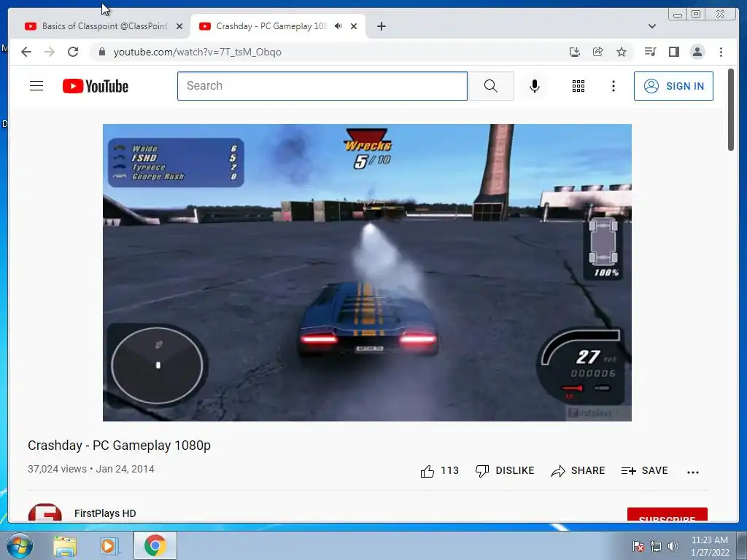
Task: Go back to the previous page
Action: coord(26,52)
